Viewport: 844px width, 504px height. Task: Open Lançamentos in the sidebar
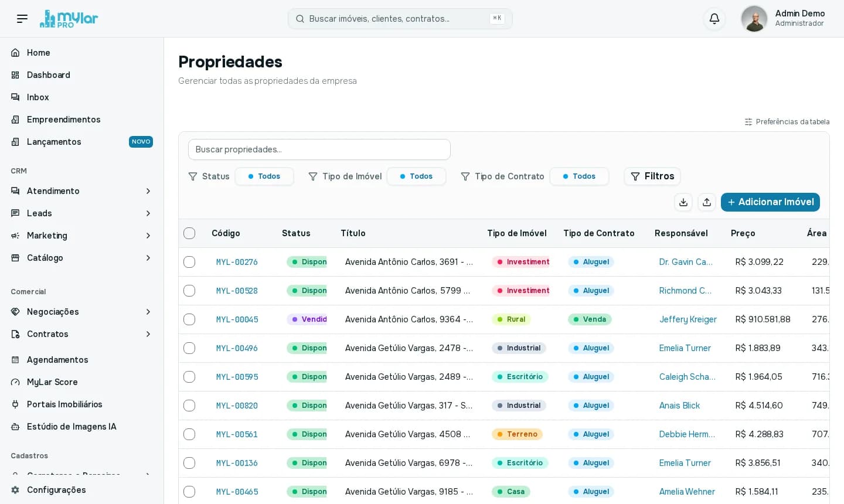(81, 142)
